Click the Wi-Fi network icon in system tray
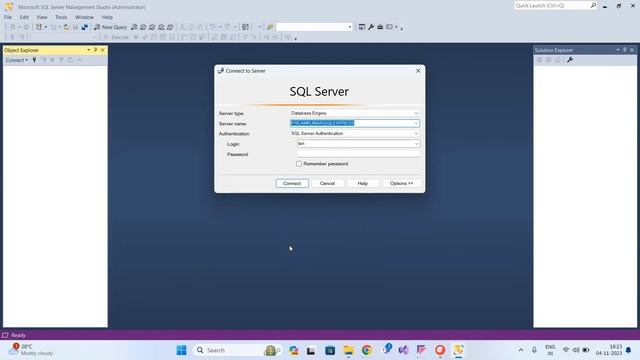This screenshot has height=360, width=640. coord(566,350)
